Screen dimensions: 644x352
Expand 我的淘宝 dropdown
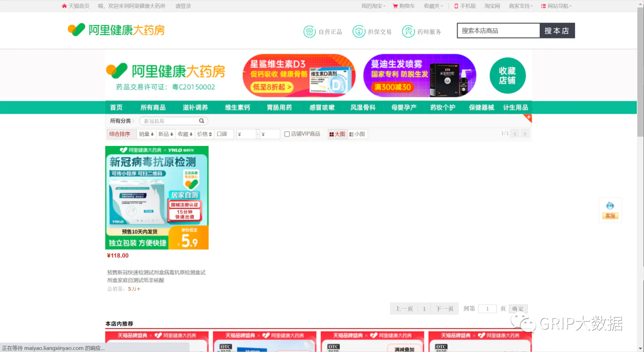pos(373,6)
